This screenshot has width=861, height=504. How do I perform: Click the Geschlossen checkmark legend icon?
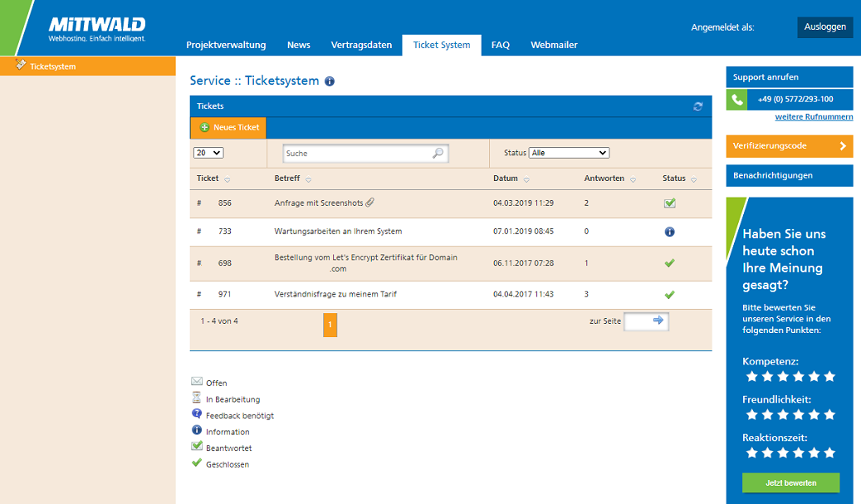point(197,462)
